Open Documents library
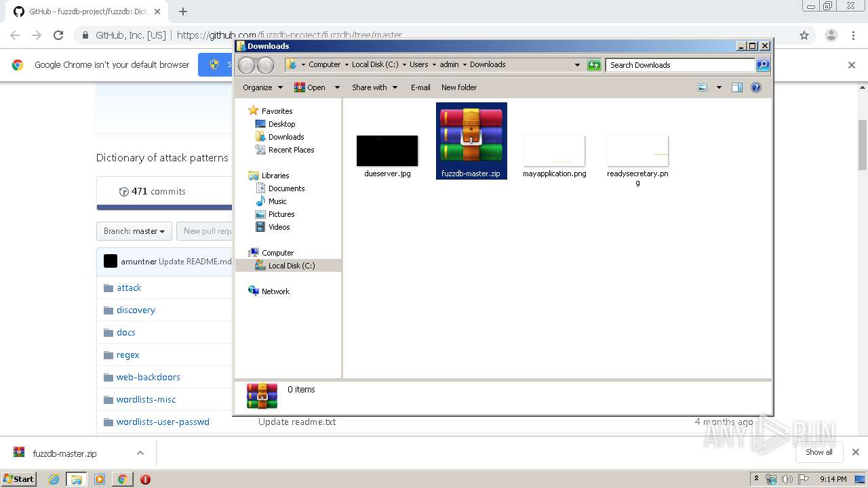Image resolution: width=868 pixels, height=488 pixels. (x=286, y=188)
